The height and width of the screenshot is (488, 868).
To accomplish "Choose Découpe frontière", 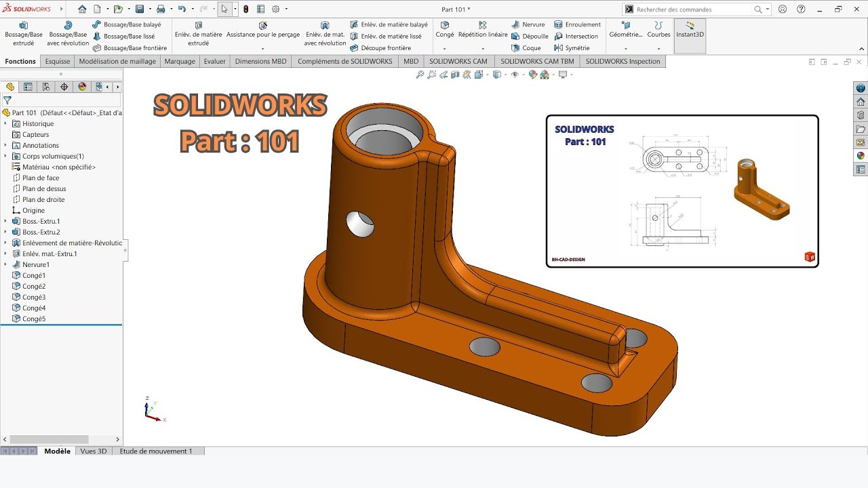I will pos(380,48).
